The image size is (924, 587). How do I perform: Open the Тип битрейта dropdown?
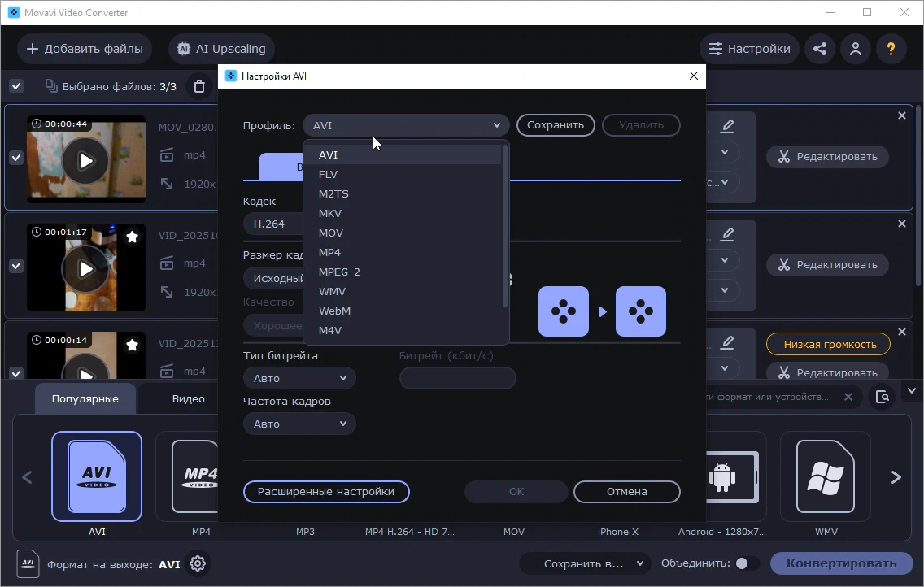click(x=299, y=378)
